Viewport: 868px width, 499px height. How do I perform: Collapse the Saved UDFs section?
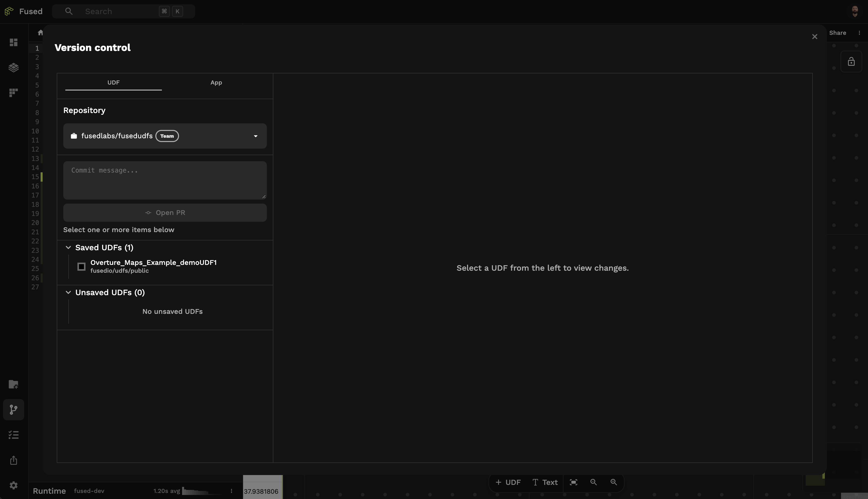[68, 247]
